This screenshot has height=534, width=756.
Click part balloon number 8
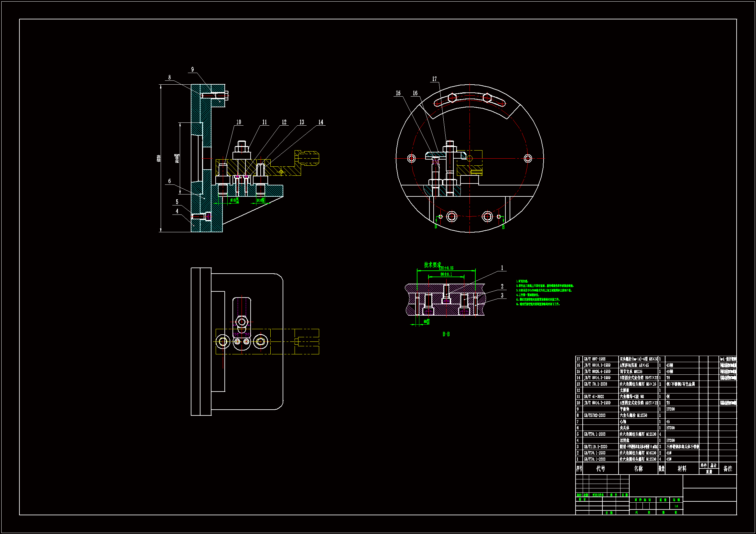[x=169, y=77]
